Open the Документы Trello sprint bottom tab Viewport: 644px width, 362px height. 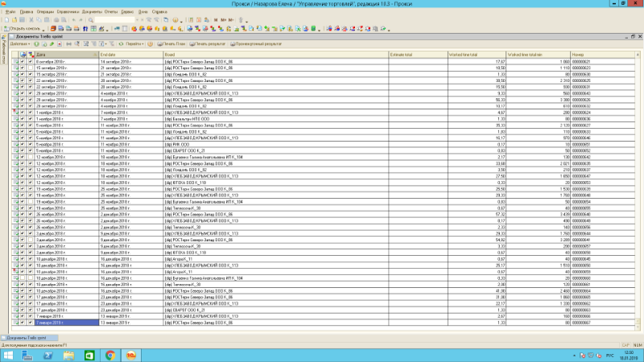point(24,338)
